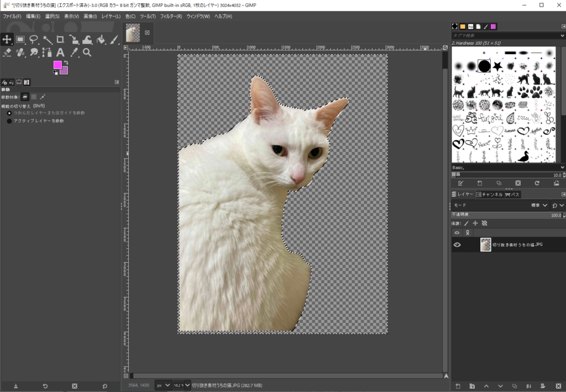The image size is (566, 392).
Task: Expand the Basic brush tag dropdown
Action: 562,167
